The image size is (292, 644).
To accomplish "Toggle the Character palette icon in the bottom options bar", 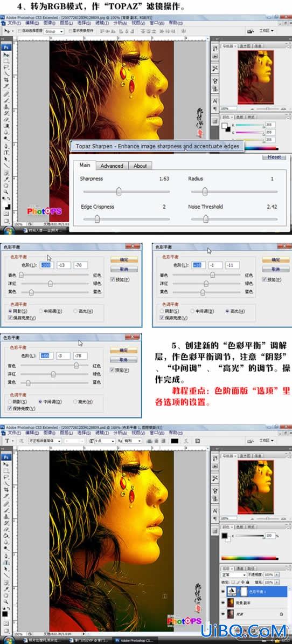I will (x=197, y=441).
